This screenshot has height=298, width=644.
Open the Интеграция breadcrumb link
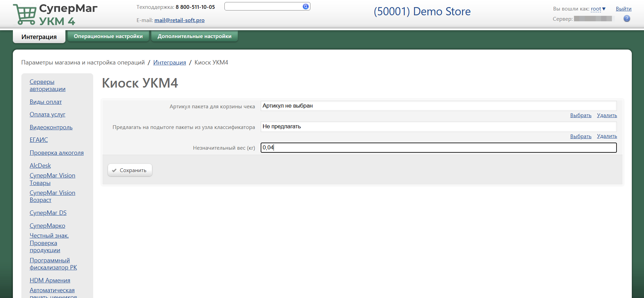coord(169,62)
